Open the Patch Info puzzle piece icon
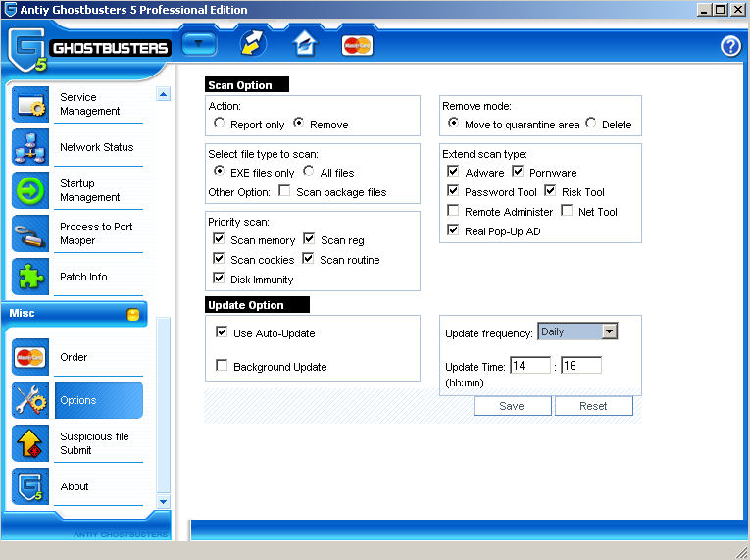Screen dimensions: 750x560 [x=30, y=277]
